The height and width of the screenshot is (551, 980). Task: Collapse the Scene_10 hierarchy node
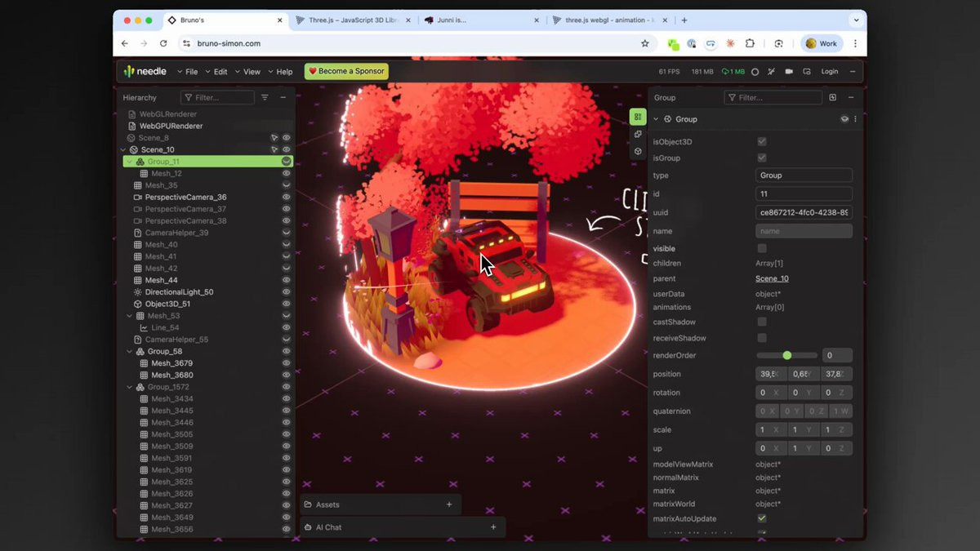[x=123, y=150]
